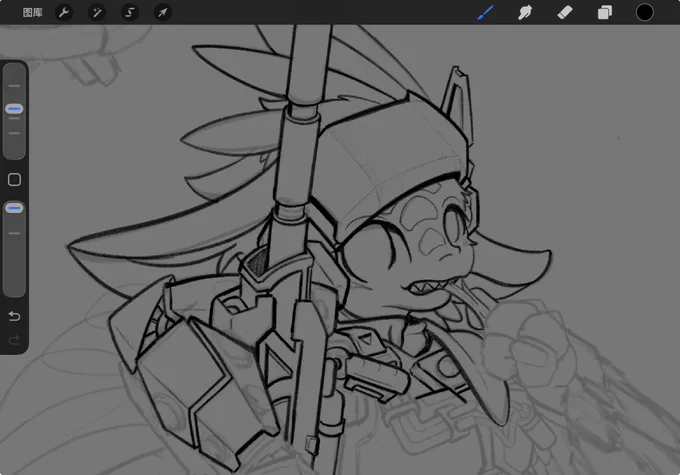Image resolution: width=680 pixels, height=475 pixels.
Task: Activate the Selection S tool
Action: (x=130, y=13)
